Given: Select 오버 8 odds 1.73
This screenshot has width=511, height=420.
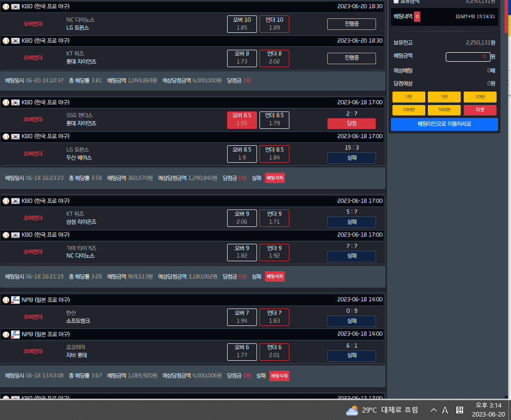Looking at the screenshot, I should [x=242, y=58].
